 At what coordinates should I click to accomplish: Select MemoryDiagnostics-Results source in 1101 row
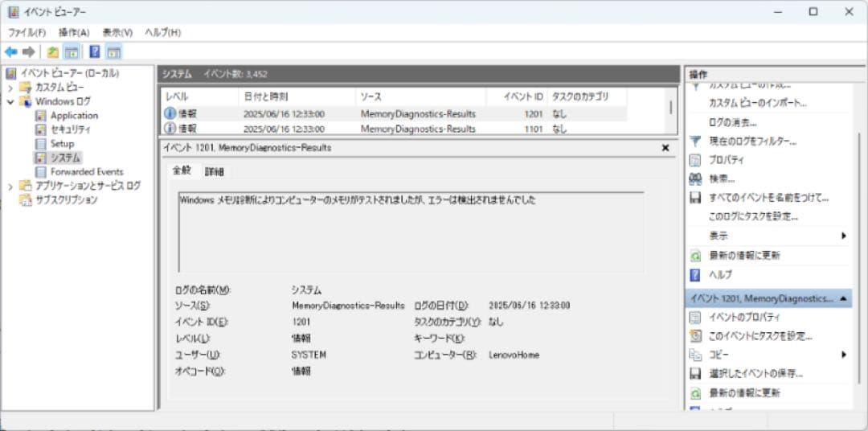(x=418, y=129)
